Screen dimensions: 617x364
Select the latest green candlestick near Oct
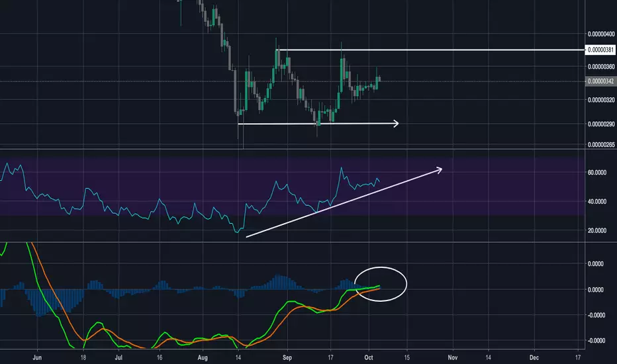(x=377, y=83)
